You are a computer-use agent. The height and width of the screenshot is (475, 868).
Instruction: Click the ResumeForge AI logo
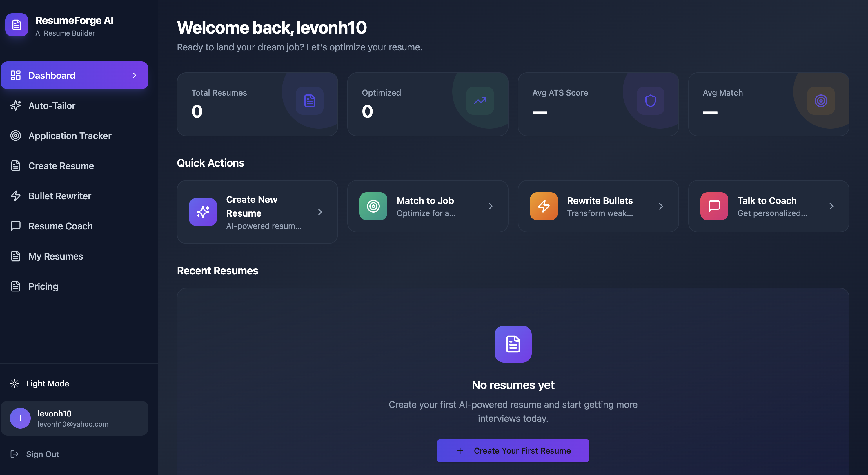pos(17,25)
